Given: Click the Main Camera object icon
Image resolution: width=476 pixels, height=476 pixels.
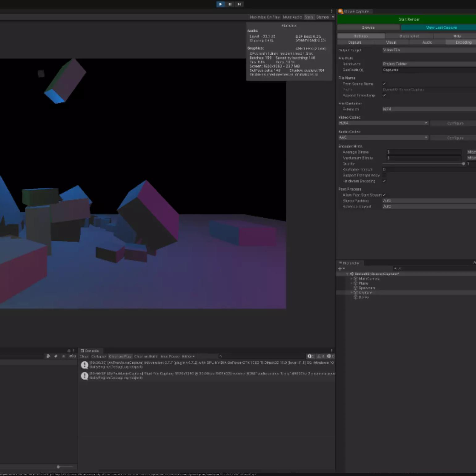Looking at the screenshot, I should pyautogui.click(x=355, y=279).
